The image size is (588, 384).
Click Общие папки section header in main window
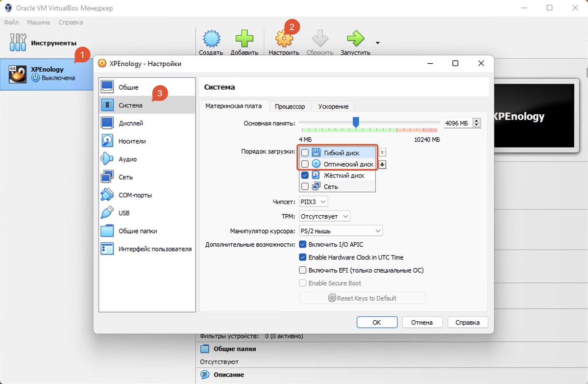pyautogui.click(x=235, y=349)
